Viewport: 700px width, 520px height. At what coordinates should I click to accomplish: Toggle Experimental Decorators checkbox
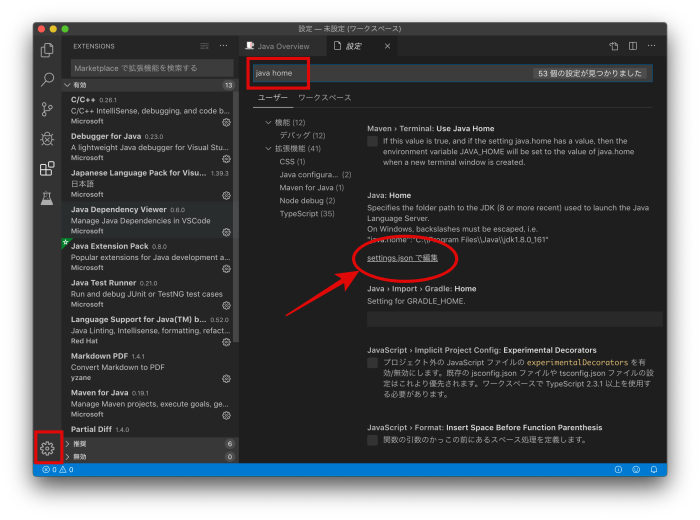pyautogui.click(x=372, y=362)
